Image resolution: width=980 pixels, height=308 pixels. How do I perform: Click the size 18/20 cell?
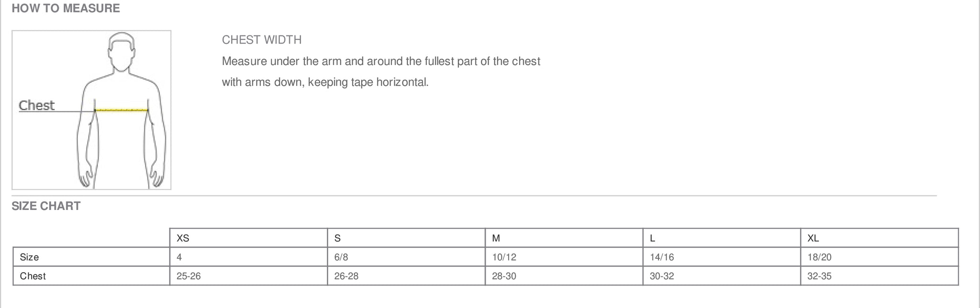click(880, 257)
